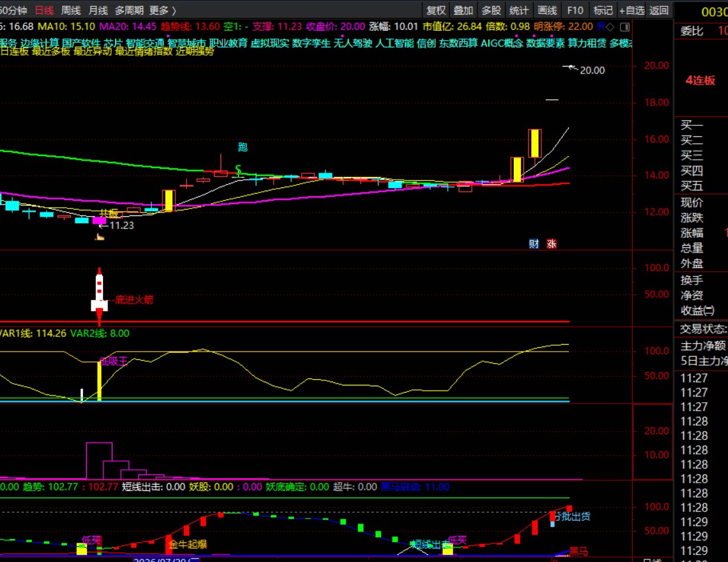Open the 芯片 concept tag

[x=113, y=43]
